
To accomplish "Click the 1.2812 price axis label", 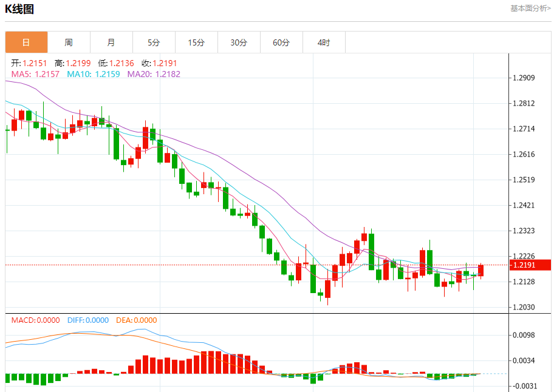I will pyautogui.click(x=524, y=103).
